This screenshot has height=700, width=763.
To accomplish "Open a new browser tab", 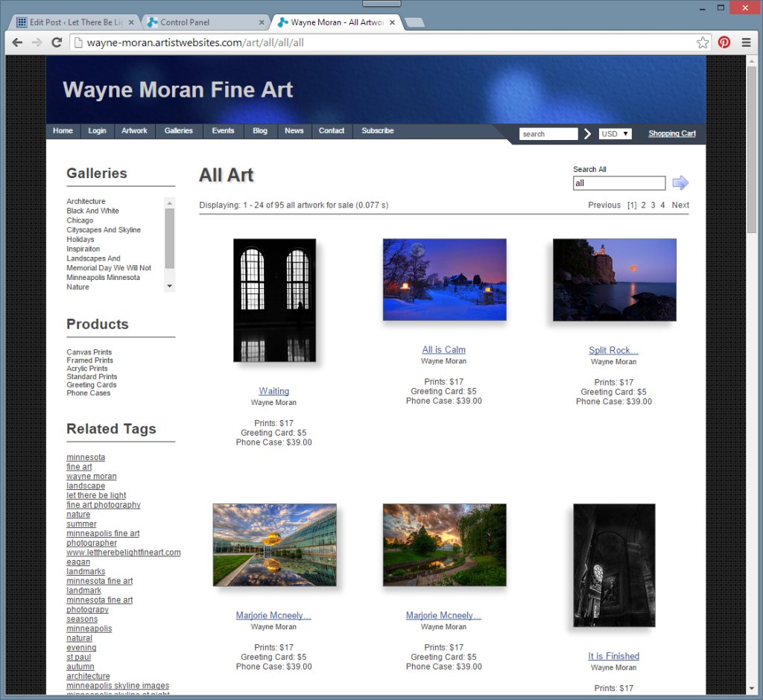I will tap(414, 22).
